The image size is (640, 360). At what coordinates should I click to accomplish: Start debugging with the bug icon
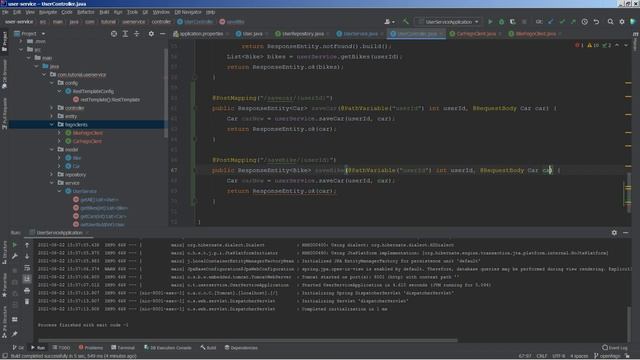pos(502,22)
